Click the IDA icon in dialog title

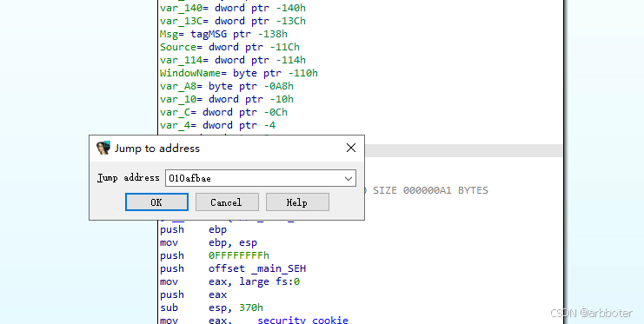[x=103, y=148]
